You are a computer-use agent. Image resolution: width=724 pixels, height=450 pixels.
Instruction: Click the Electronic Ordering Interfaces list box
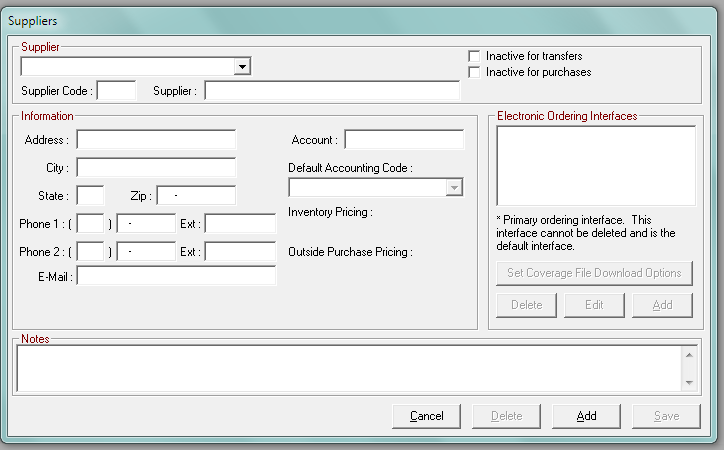[595, 165]
